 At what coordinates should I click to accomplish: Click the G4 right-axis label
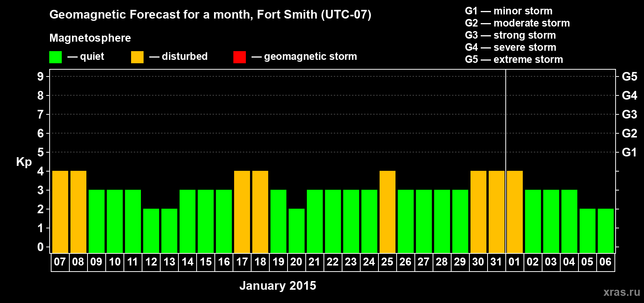click(x=630, y=95)
